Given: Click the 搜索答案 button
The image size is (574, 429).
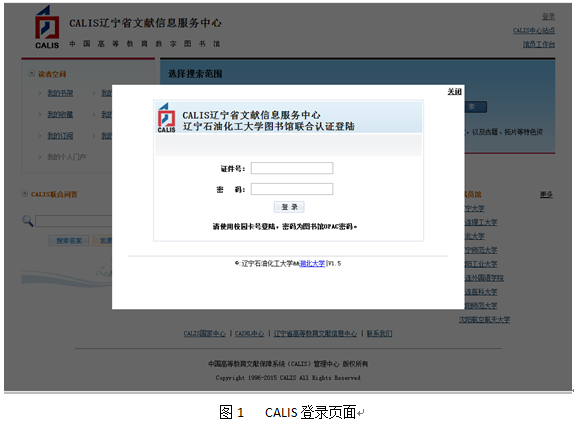Looking at the screenshot, I should [x=69, y=241].
